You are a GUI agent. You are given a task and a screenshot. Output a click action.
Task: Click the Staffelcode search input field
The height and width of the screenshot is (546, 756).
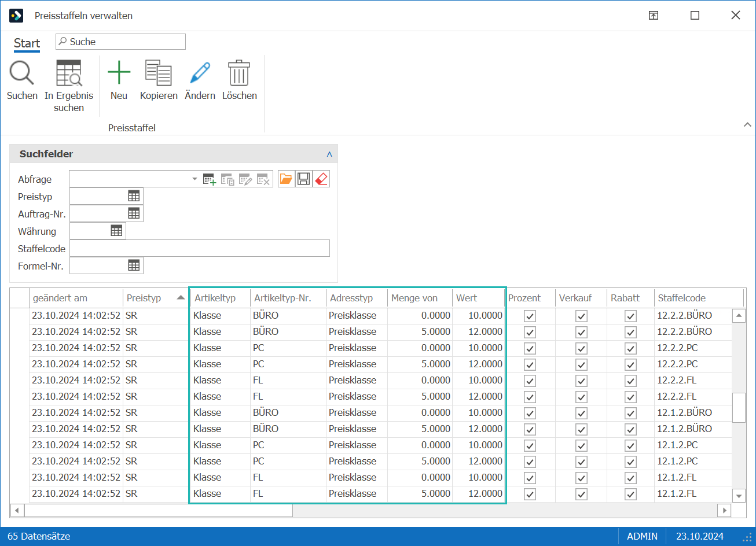(200, 248)
